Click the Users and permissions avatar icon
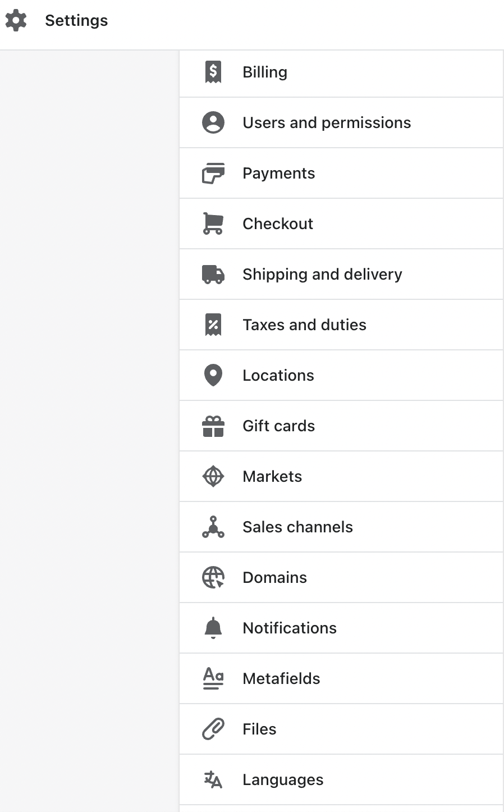Screen dimensions: 504x812 pos(213,122)
